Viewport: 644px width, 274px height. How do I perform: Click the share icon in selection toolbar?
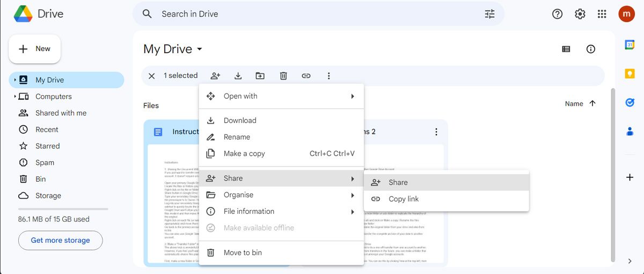pyautogui.click(x=215, y=76)
